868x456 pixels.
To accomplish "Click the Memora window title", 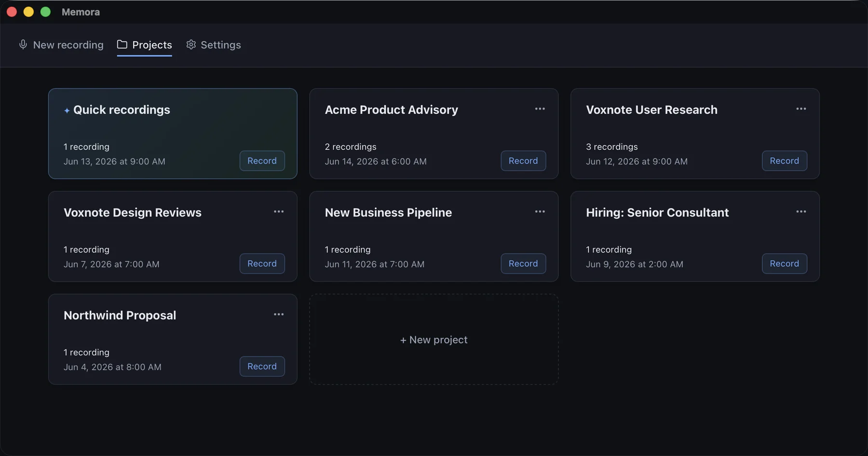I will tap(81, 12).
